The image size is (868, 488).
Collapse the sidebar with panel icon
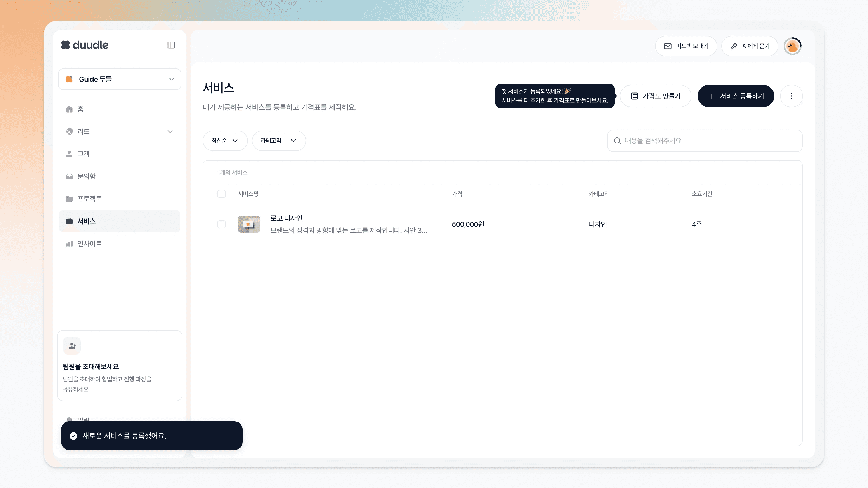tap(171, 45)
